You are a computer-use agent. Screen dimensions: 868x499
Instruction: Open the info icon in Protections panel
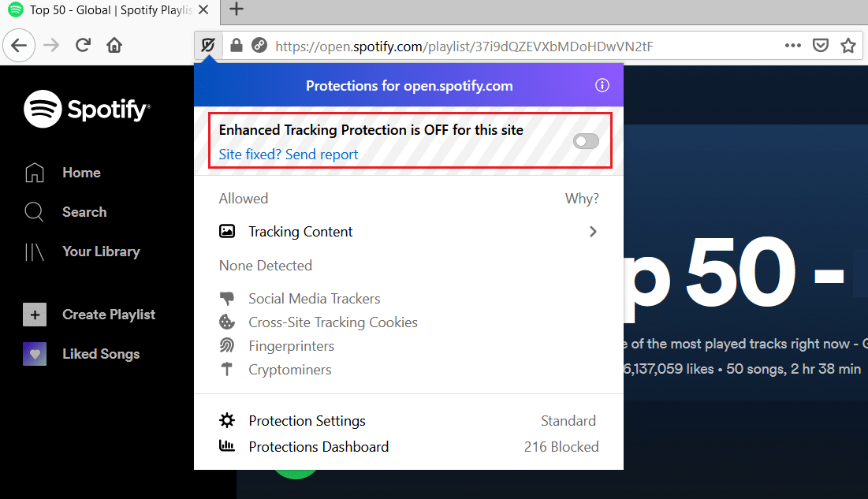(602, 85)
